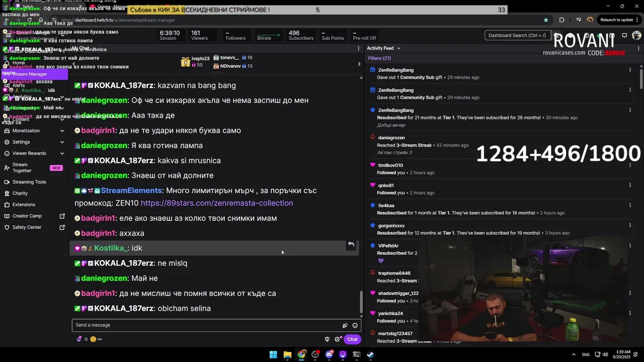
Task: Open browser Extensions puzzle icon
Action: click(562, 20)
